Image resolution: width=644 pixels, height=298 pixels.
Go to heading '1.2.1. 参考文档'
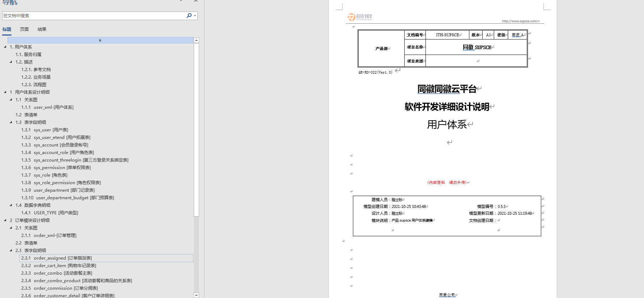click(36, 70)
